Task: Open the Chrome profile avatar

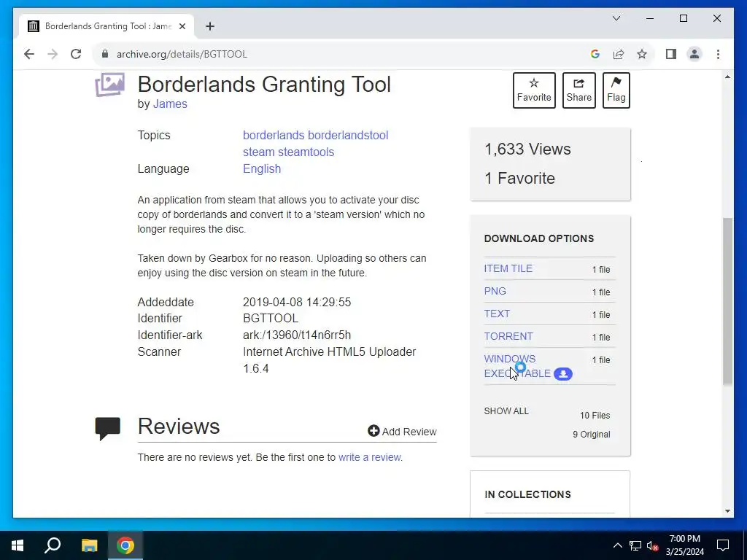Action: 694,54
